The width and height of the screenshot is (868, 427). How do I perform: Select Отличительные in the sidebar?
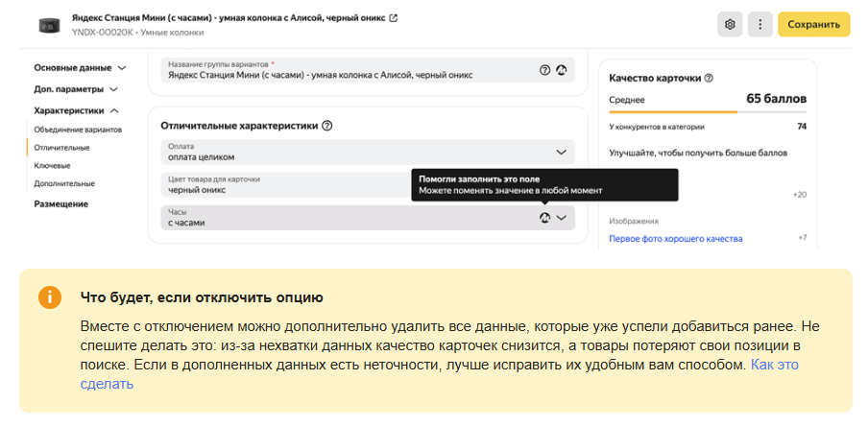(x=61, y=148)
